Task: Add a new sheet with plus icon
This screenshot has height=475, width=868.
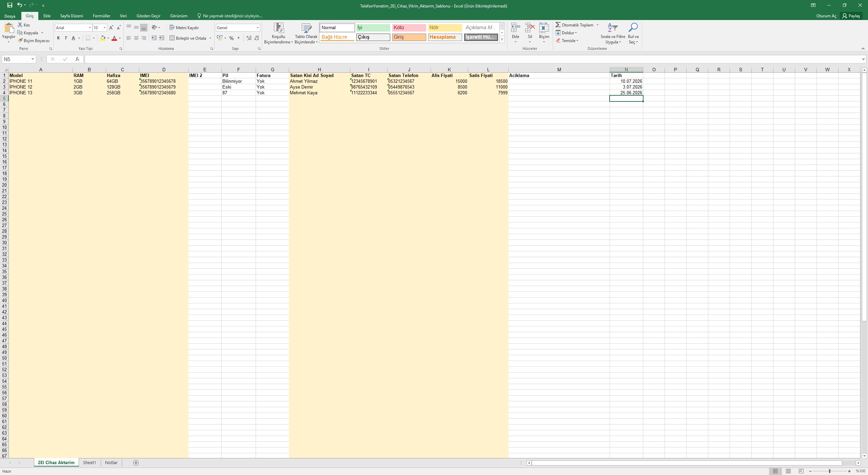Action: point(136,463)
